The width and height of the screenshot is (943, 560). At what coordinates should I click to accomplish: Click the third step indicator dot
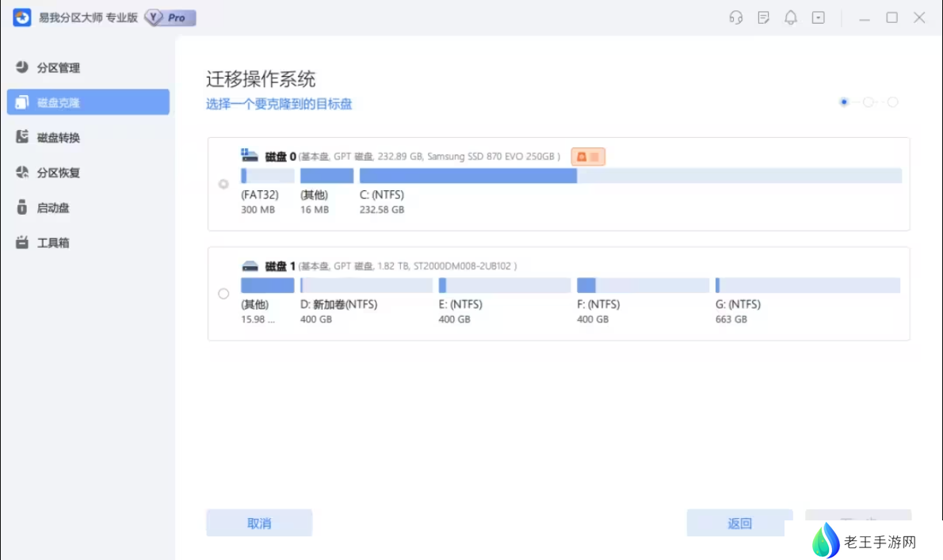[892, 102]
